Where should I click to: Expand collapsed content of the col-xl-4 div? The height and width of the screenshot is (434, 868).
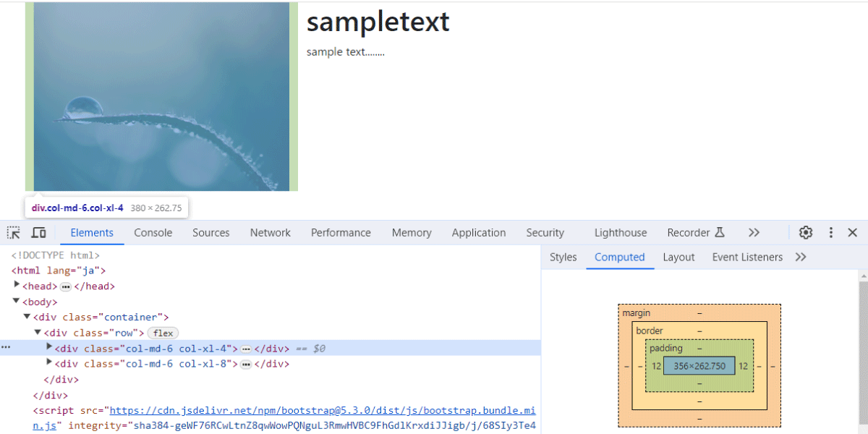point(247,349)
